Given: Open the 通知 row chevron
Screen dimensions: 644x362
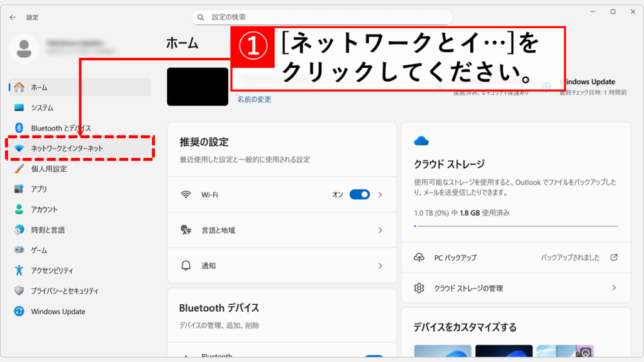Looking at the screenshot, I should pyautogui.click(x=380, y=266).
